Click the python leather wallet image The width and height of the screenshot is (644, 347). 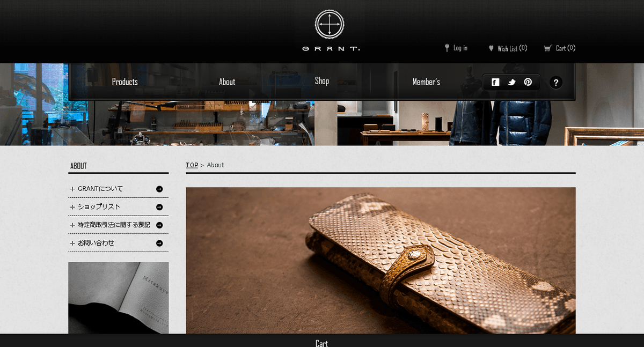tap(380, 261)
